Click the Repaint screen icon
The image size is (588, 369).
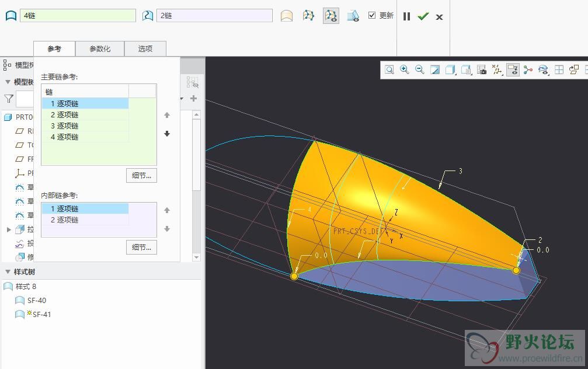[435, 69]
